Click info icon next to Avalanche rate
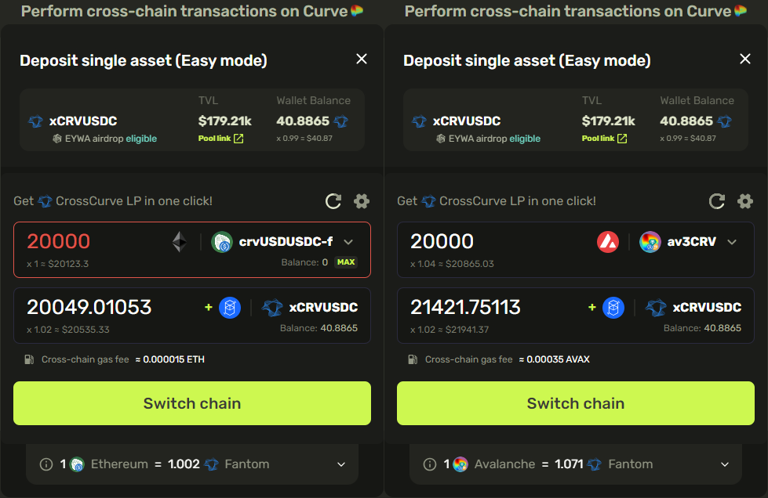The height and width of the screenshot is (498, 768). pos(430,464)
